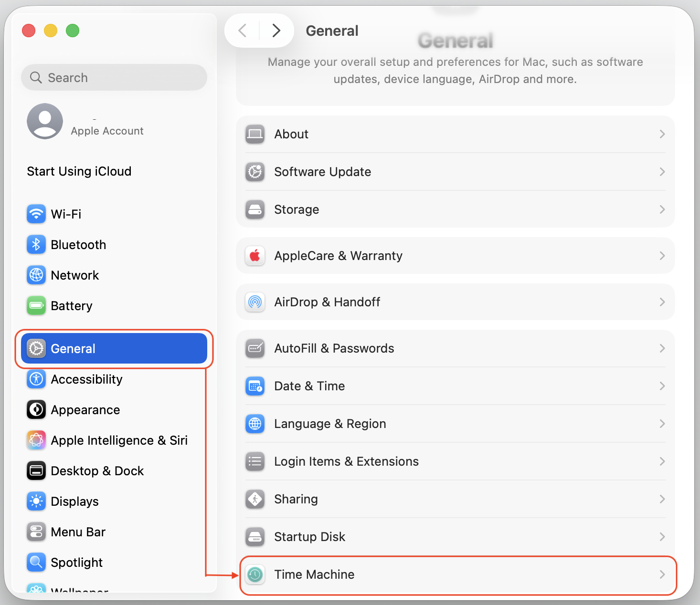The image size is (700, 605).
Task: Select Appearance label in the sidebar
Action: pyautogui.click(x=85, y=409)
